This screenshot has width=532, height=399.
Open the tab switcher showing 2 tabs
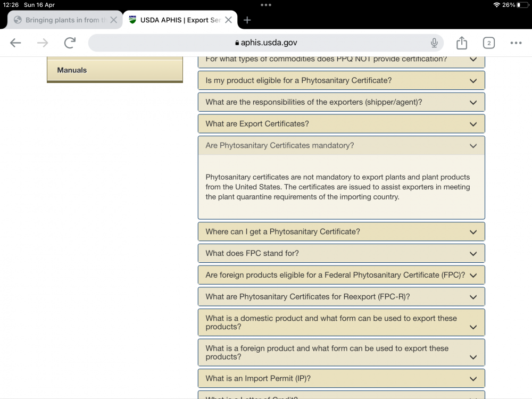coord(488,43)
